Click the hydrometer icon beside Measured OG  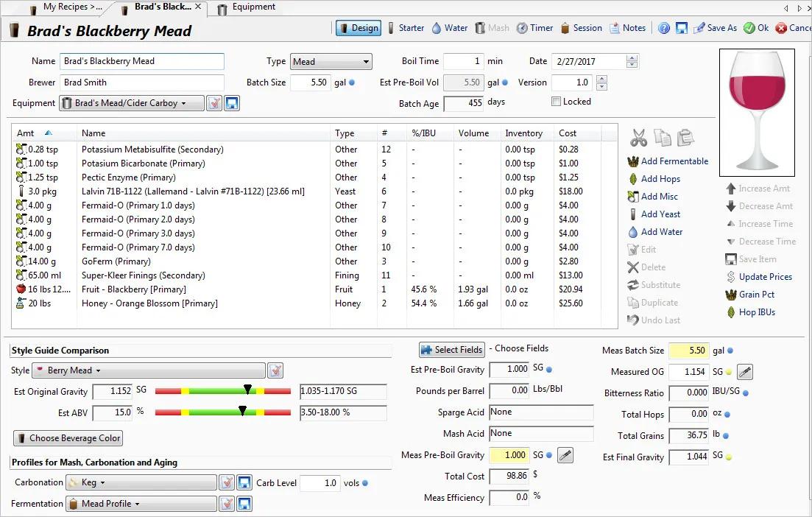tap(745, 372)
